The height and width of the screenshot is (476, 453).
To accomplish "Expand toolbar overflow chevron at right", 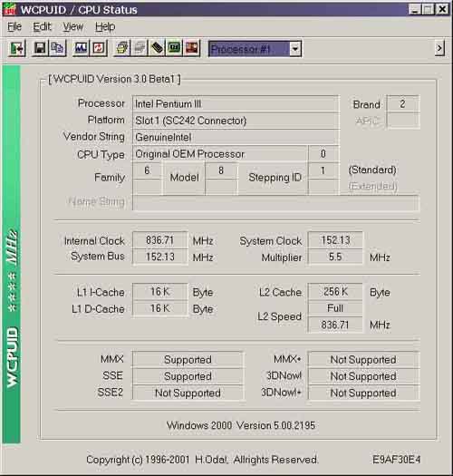I will tap(439, 49).
